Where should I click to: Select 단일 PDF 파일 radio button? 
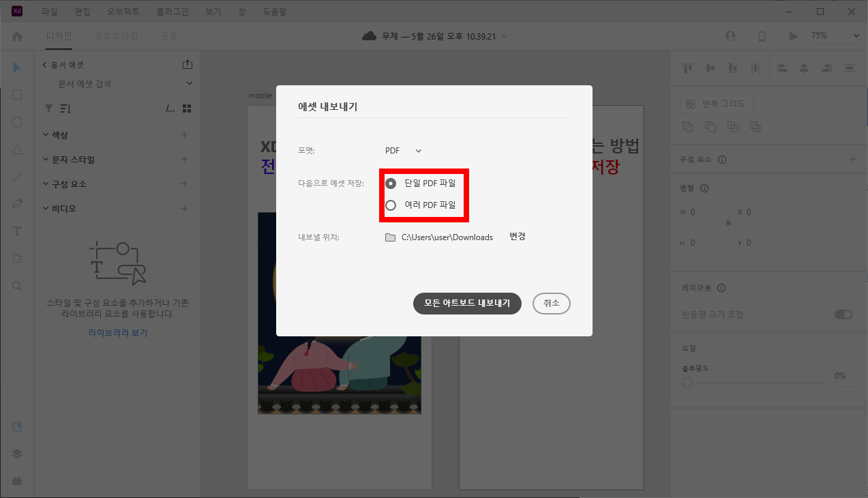coord(390,183)
